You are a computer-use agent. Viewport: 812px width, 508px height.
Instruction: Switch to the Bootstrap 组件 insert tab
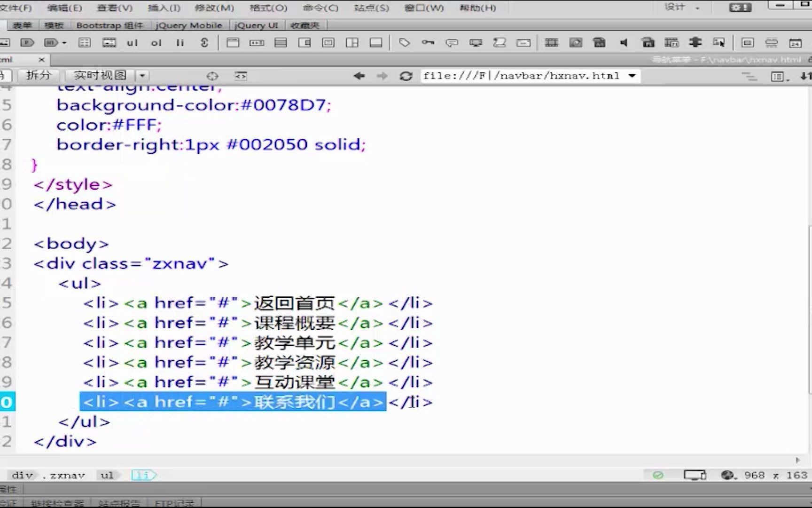coord(109,25)
